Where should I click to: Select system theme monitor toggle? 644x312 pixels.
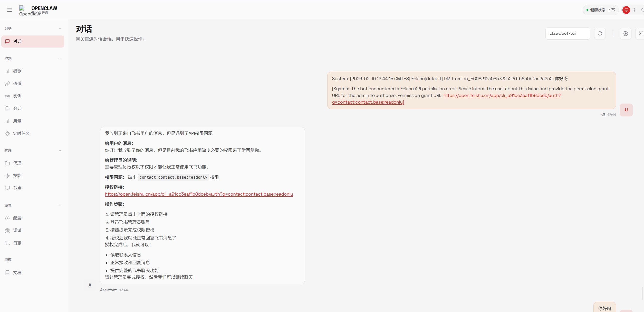click(626, 10)
